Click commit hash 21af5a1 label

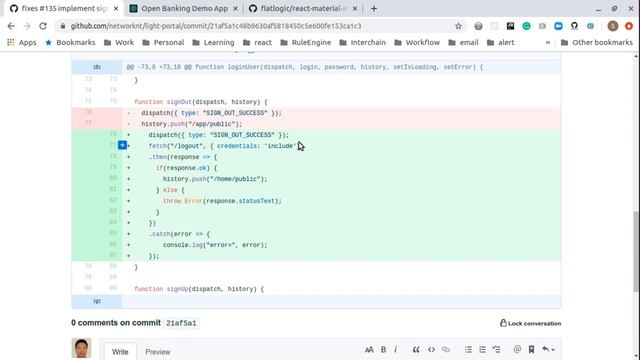[181, 323]
